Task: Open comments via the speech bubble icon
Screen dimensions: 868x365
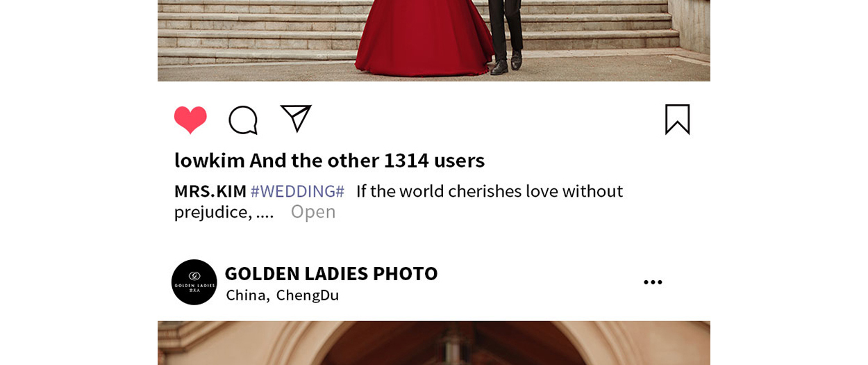Action: [x=243, y=120]
